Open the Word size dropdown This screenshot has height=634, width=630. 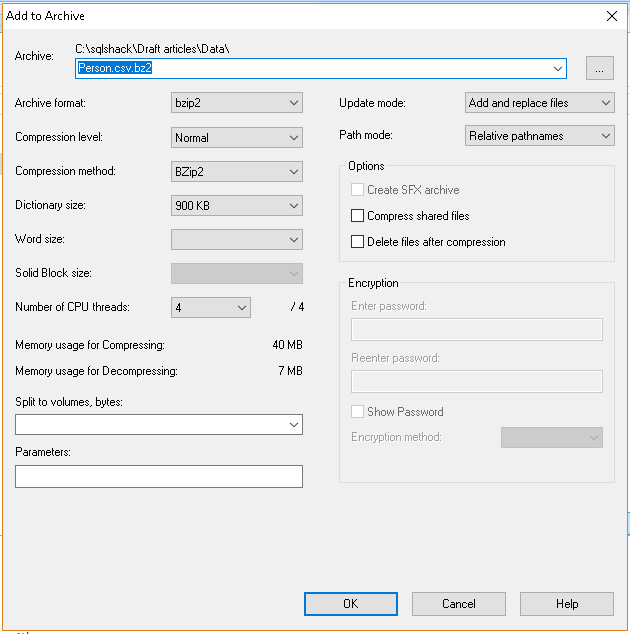click(x=237, y=239)
